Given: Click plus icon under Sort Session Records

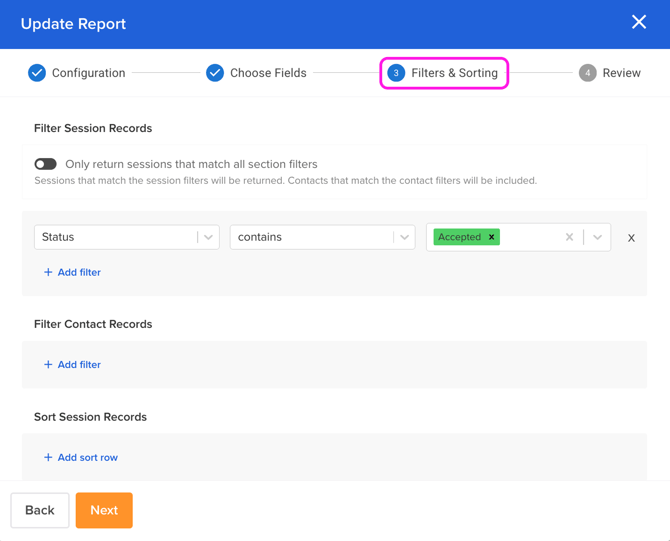Looking at the screenshot, I should 48,457.
